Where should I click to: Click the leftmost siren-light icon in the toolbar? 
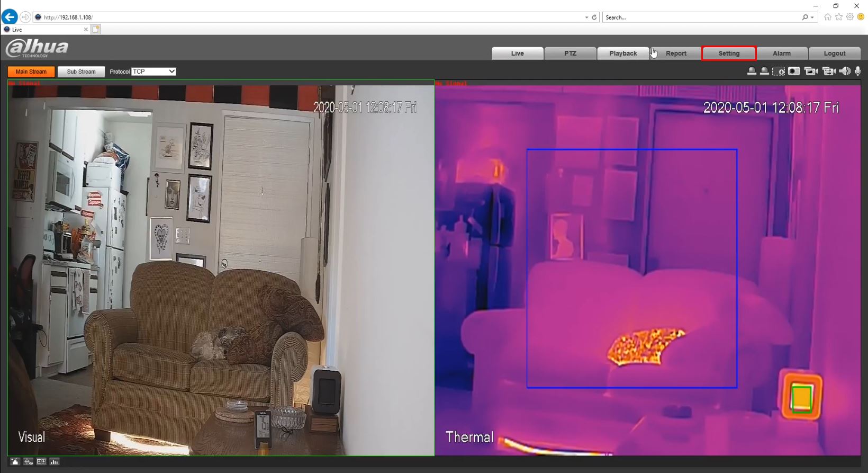(752, 72)
